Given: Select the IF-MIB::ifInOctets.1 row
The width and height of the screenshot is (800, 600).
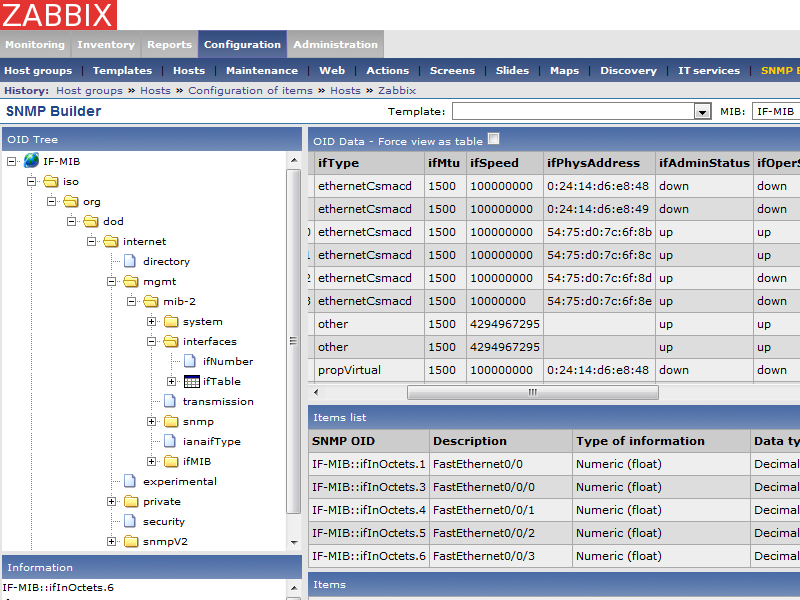Looking at the screenshot, I should (x=554, y=464).
